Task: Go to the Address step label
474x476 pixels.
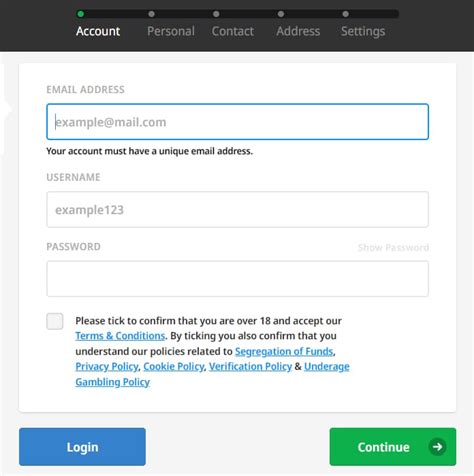Action: pos(298,31)
